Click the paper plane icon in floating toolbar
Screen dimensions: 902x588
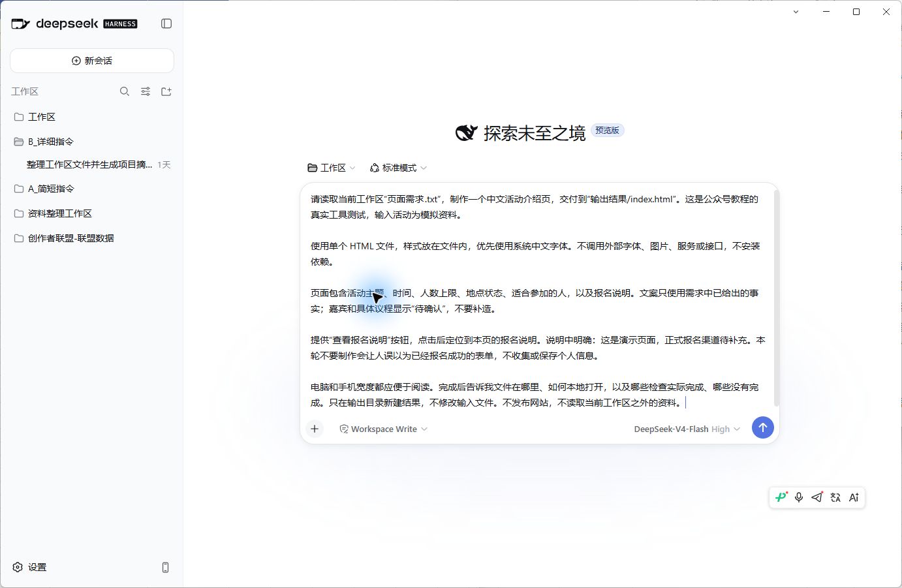click(x=817, y=497)
